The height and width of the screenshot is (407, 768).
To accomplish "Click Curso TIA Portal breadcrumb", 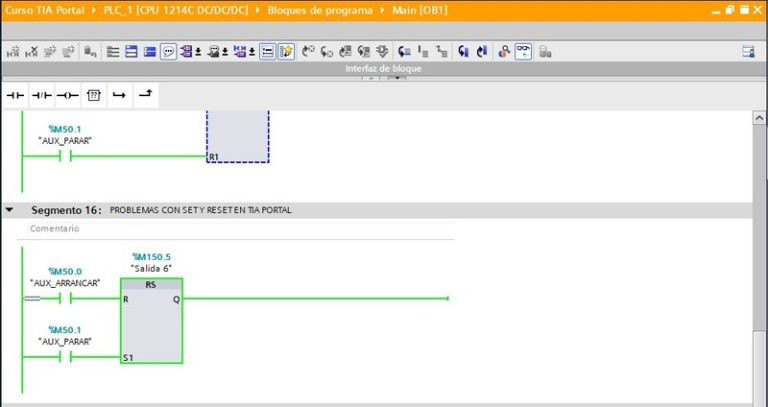I will 45,10.
